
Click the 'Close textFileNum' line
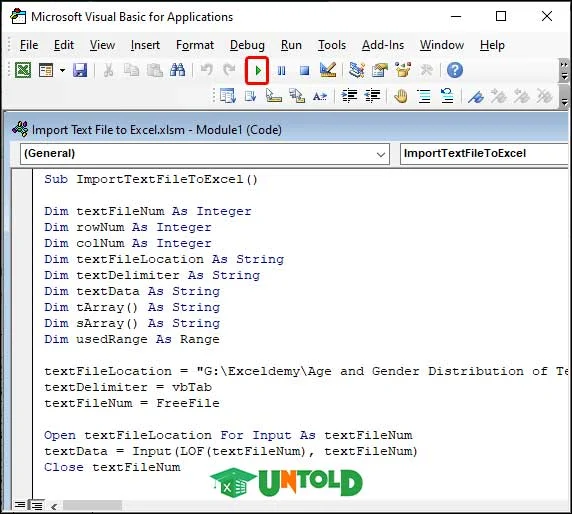click(x=112, y=467)
